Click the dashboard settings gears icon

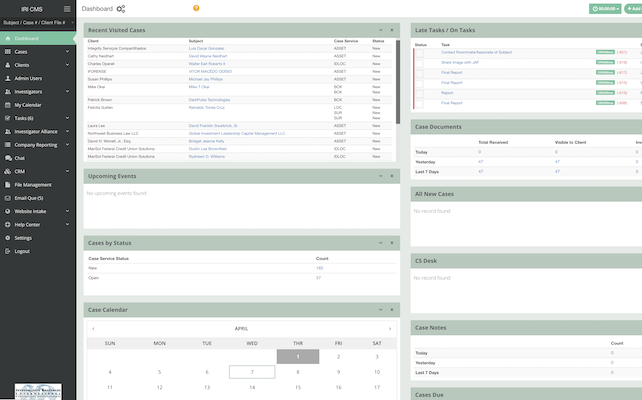tap(121, 8)
